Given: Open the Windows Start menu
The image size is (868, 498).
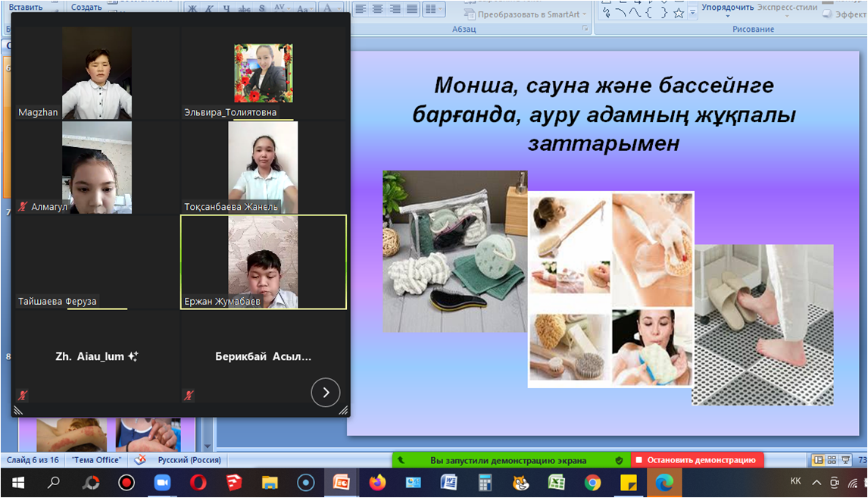Looking at the screenshot, I should click(x=17, y=483).
